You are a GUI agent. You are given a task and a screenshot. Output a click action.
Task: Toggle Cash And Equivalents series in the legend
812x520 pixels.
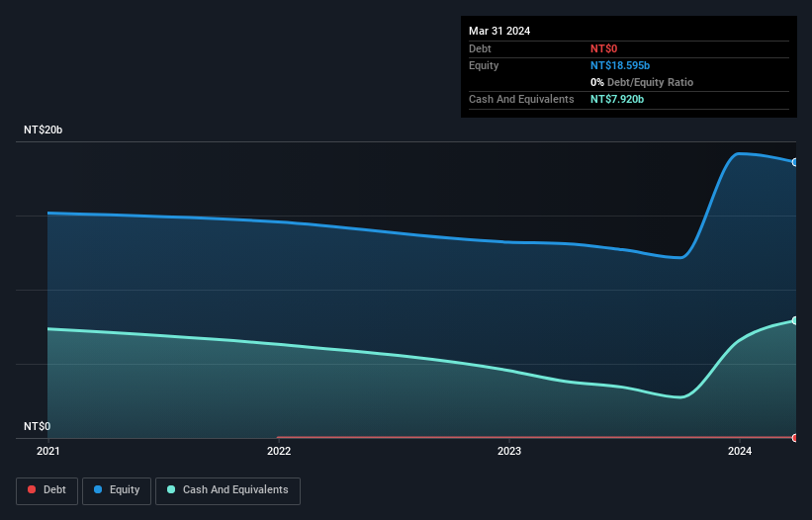click(x=227, y=490)
